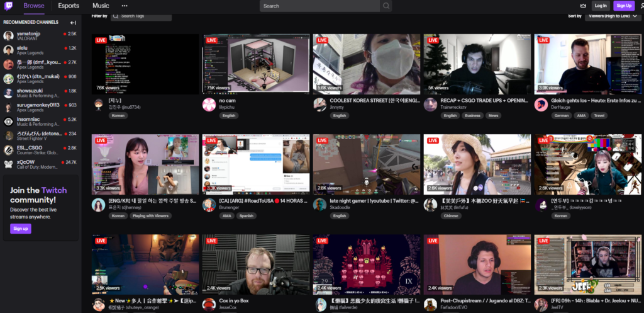Select the Korean tag under jinu6734 stream

(x=118, y=116)
